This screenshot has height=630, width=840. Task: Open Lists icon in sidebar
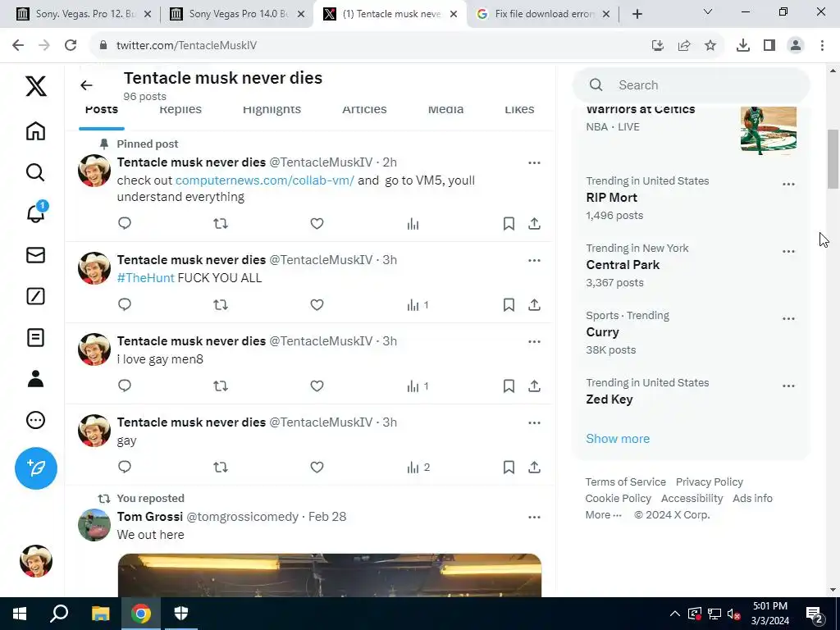[x=35, y=337]
